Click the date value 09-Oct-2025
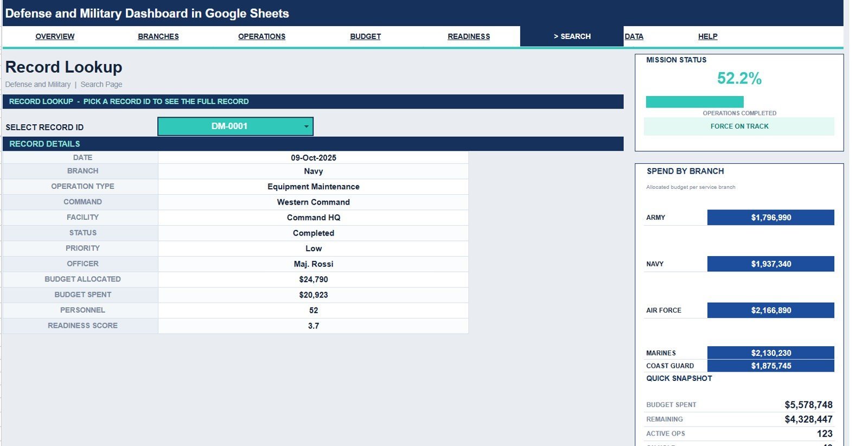This screenshot has width=868, height=446. (x=314, y=158)
